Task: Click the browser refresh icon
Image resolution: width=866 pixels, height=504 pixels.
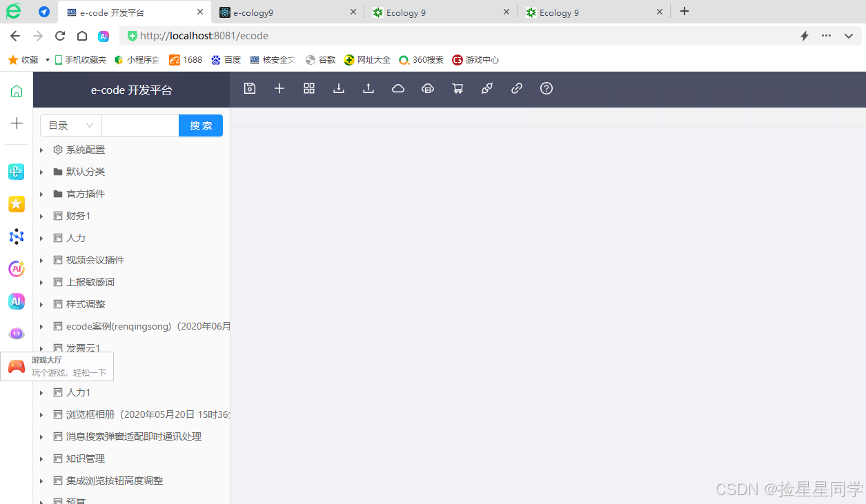Action: [60, 36]
